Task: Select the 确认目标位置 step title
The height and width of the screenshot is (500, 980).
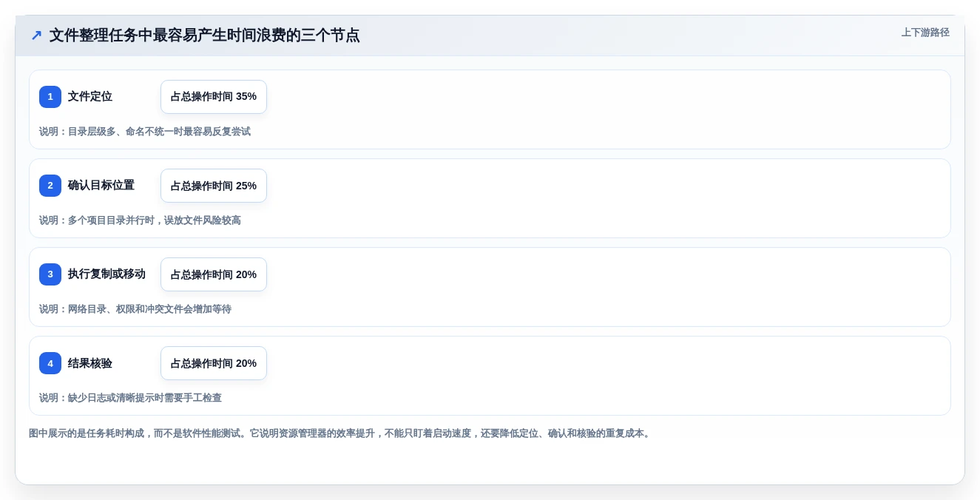Action: tap(101, 186)
